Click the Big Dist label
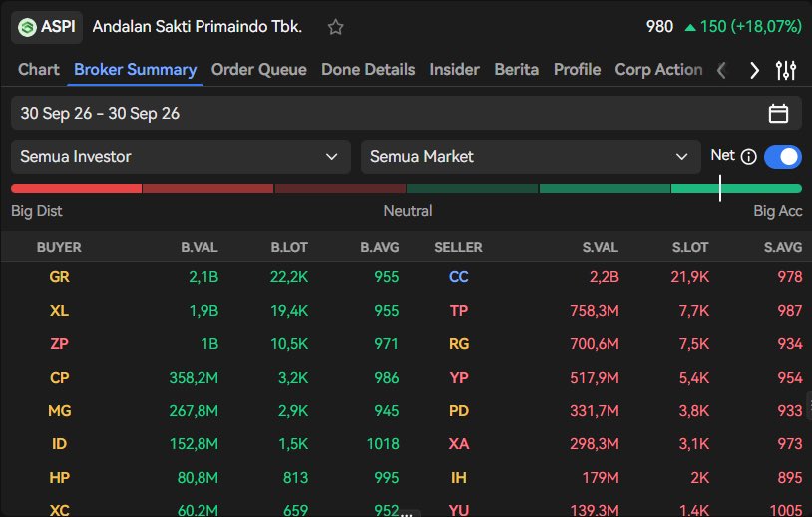Screen dimensions: 812x517 pyautogui.click(x=36, y=211)
